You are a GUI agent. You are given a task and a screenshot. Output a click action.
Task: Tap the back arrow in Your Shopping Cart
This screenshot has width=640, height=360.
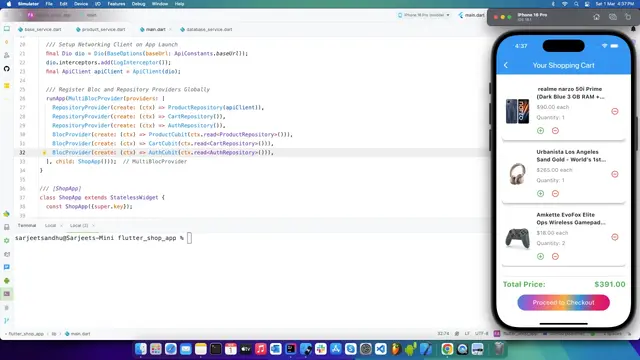pyautogui.click(x=506, y=65)
